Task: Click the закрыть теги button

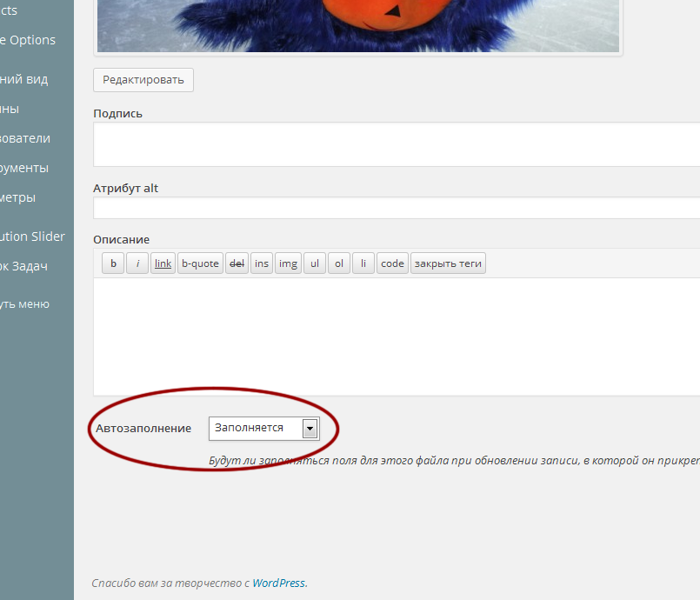Action: pos(448,263)
